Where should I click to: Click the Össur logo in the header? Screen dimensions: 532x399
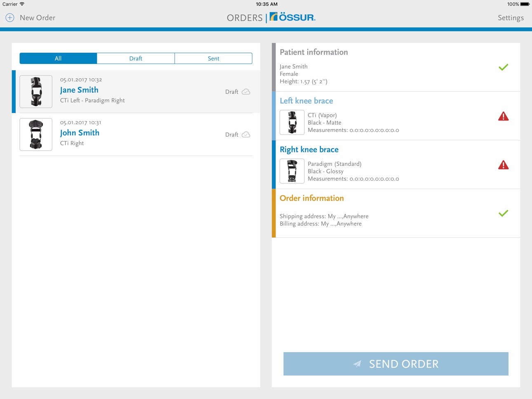[292, 17]
